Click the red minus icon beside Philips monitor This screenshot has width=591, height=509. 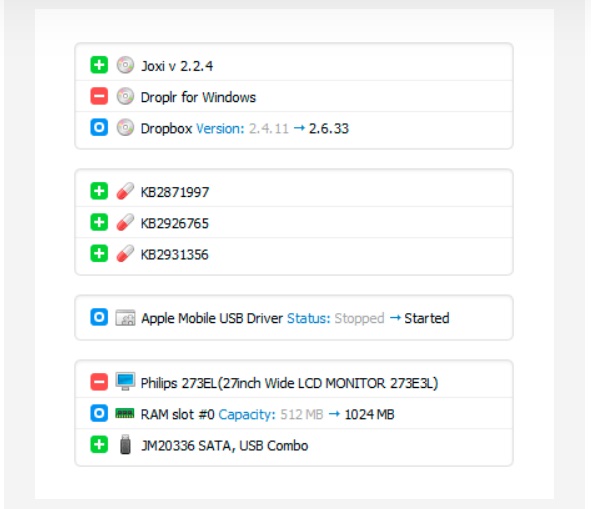point(99,382)
